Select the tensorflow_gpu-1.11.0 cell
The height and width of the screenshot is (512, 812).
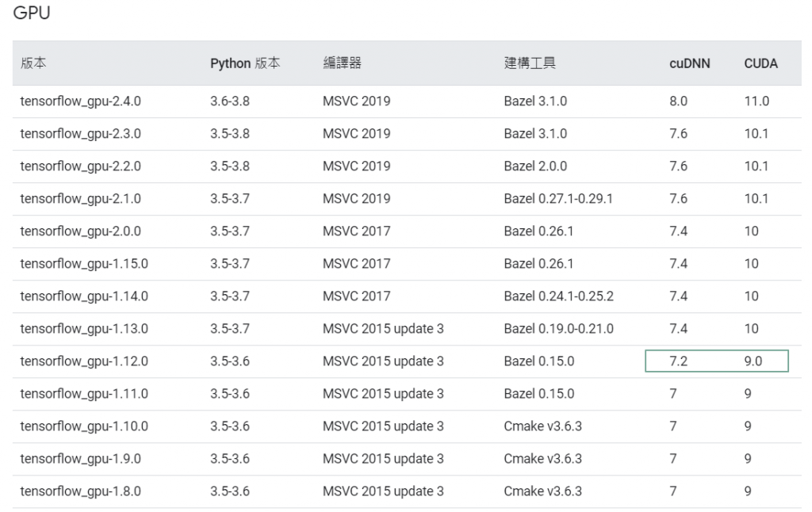84,395
